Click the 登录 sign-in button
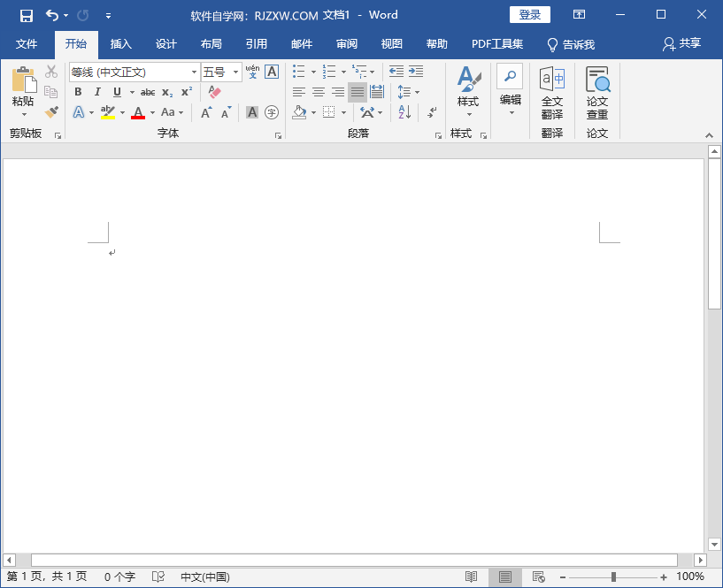The width and height of the screenshot is (723, 588). (529, 14)
